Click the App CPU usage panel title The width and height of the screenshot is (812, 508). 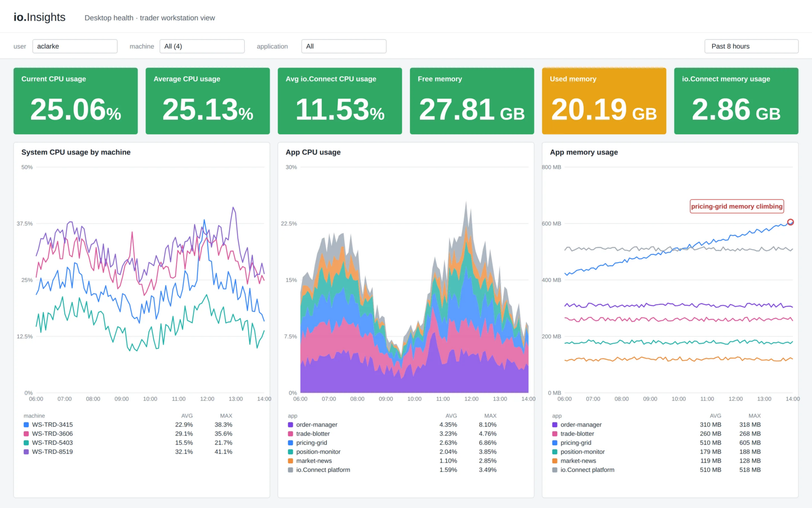point(313,152)
